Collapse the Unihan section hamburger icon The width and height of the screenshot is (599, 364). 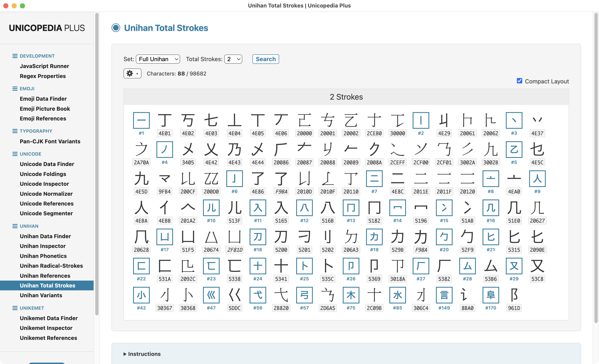click(x=15, y=226)
